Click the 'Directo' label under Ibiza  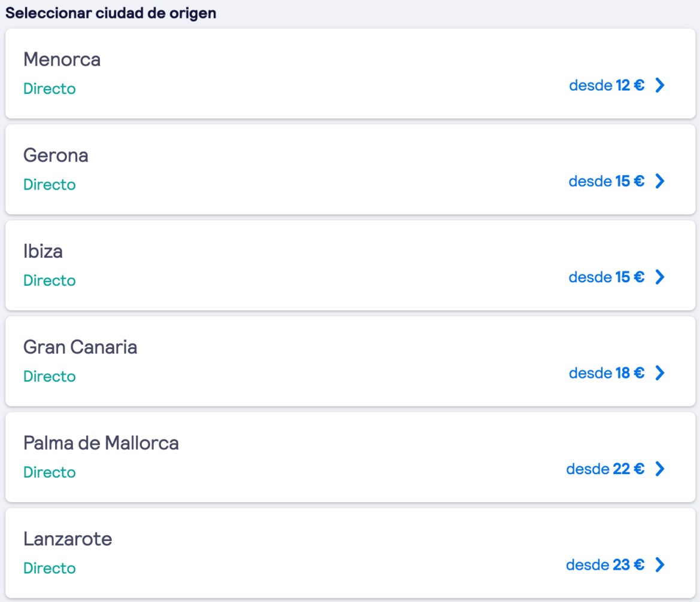coord(50,280)
